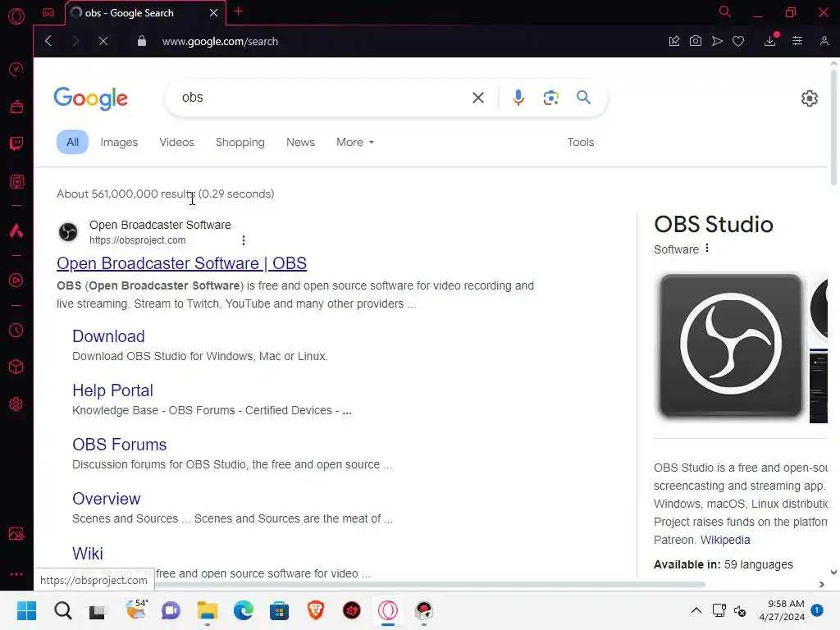The height and width of the screenshot is (630, 840).
Task: Search by image with Google Lens
Action: 550,98
